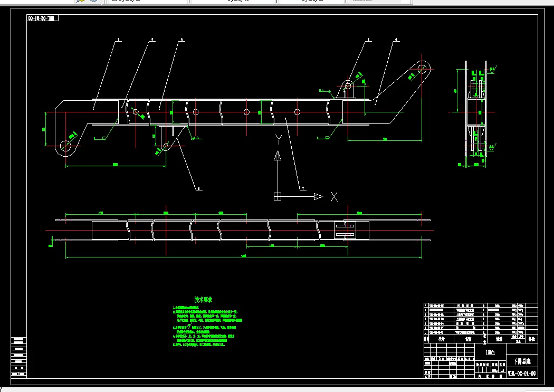
Task: Select the 下臂总成 title block text
Action: (522, 361)
